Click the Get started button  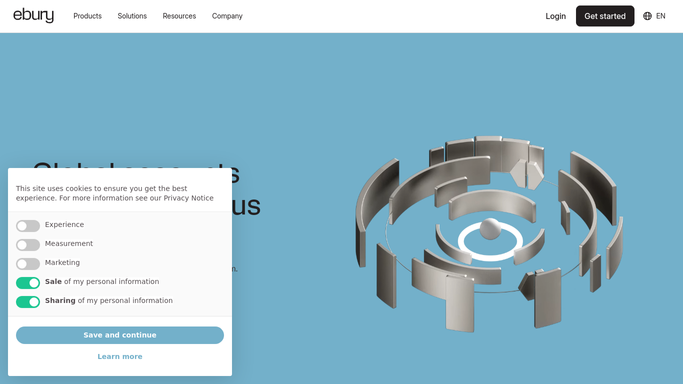pyautogui.click(x=605, y=16)
